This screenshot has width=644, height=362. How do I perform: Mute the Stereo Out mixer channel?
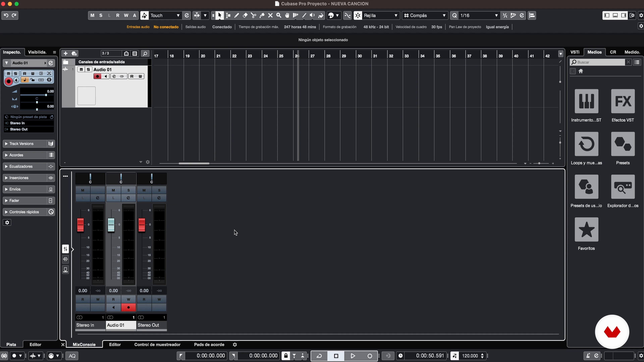click(x=144, y=190)
